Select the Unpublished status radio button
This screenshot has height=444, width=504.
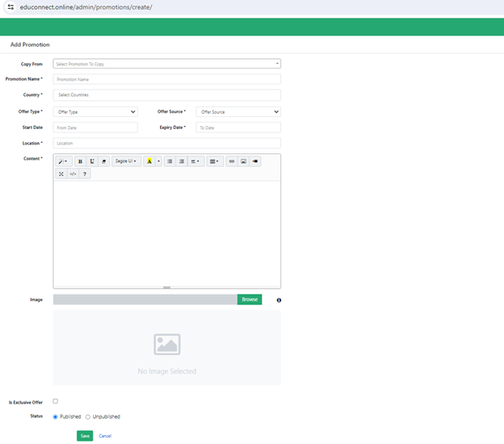(x=88, y=417)
